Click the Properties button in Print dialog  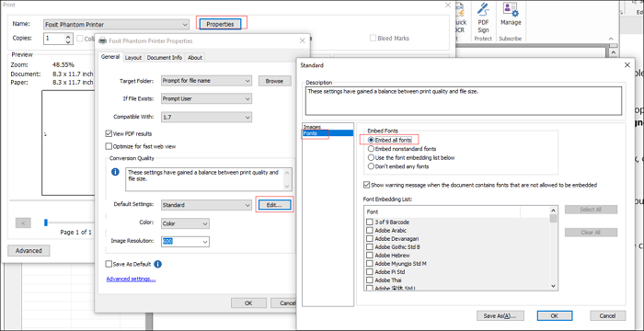(220, 24)
